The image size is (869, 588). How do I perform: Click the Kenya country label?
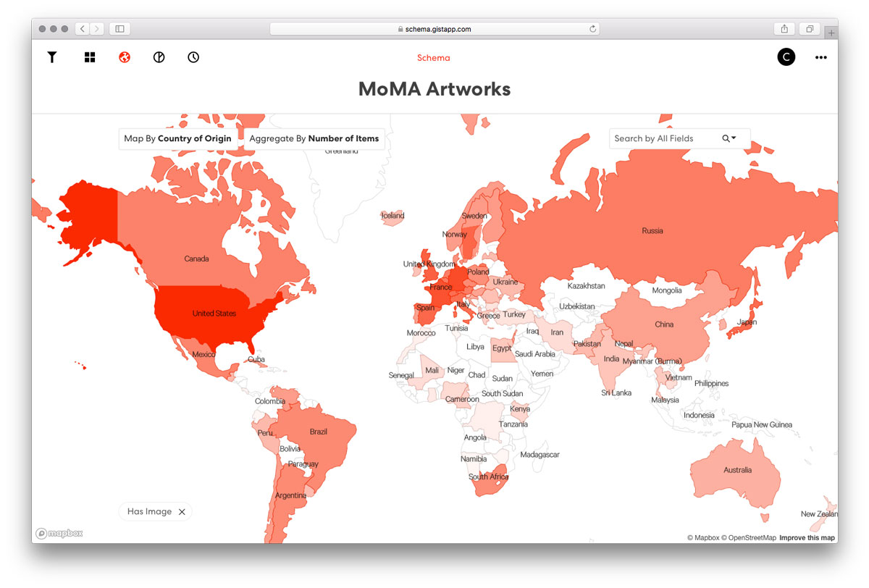(520, 409)
